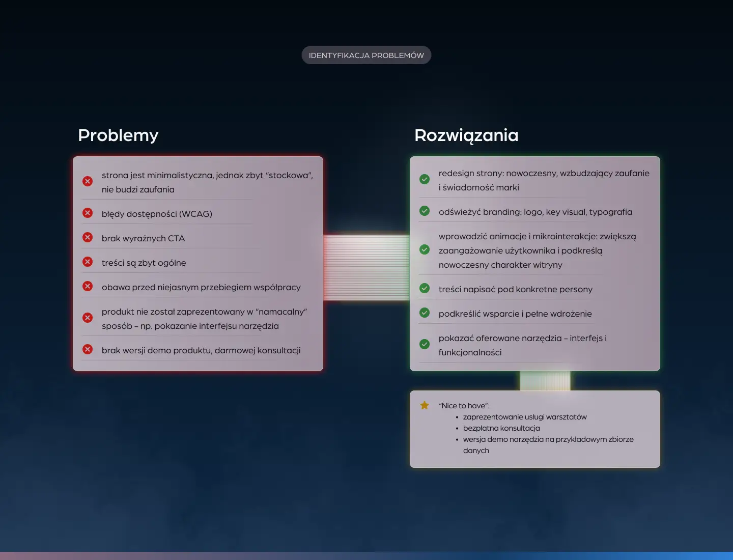Click the striped connector between the two panels
This screenshot has width=733, height=560.
click(366, 268)
